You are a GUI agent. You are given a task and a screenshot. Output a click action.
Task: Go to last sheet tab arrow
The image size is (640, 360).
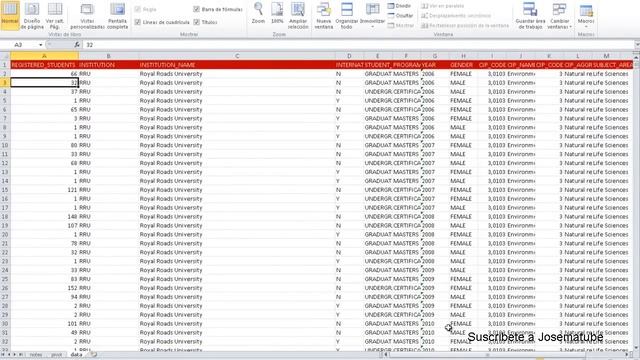click(21, 355)
